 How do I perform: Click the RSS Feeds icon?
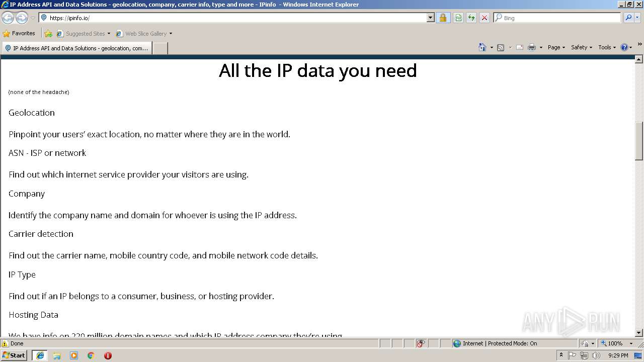[x=501, y=47]
